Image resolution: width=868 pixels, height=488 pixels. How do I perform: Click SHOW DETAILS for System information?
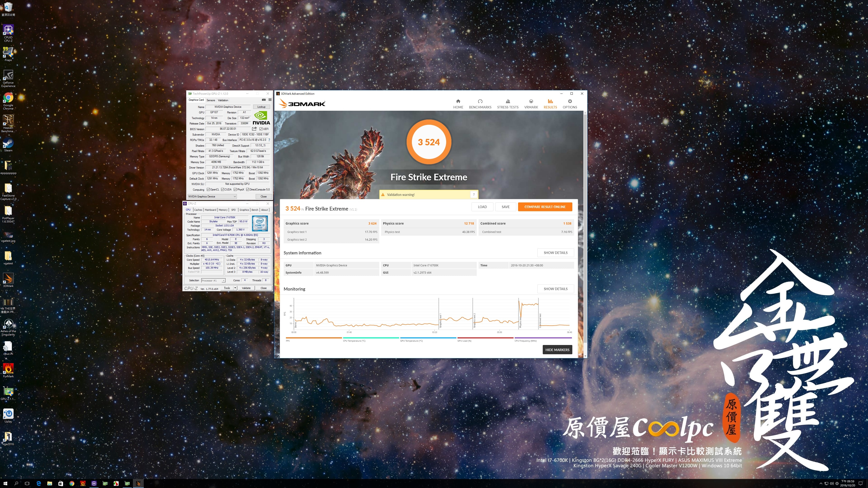pyautogui.click(x=555, y=253)
